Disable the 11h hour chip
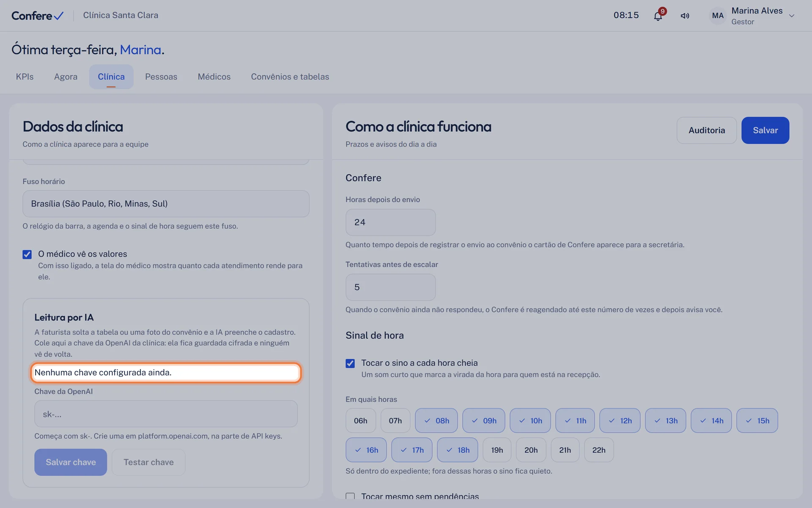The height and width of the screenshot is (508, 812). point(575,420)
